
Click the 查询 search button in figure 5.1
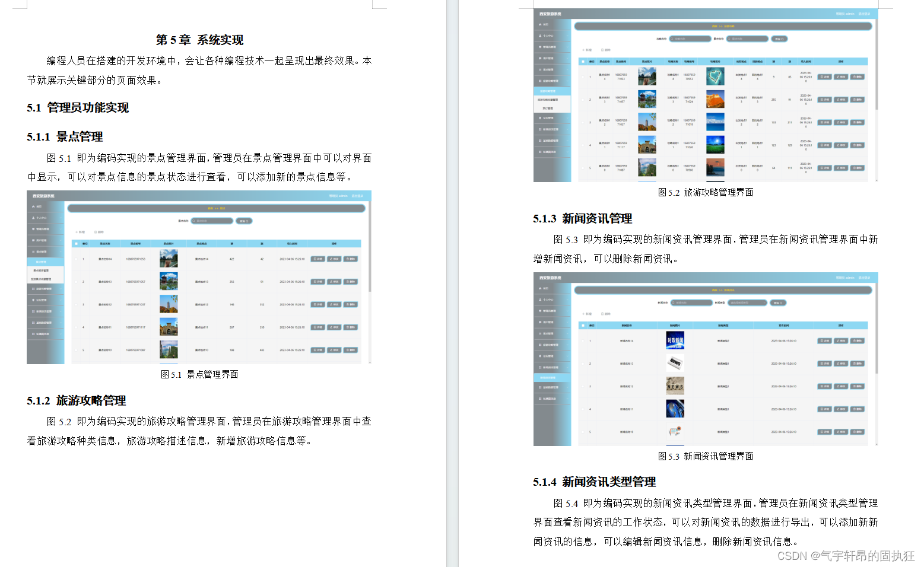click(244, 221)
